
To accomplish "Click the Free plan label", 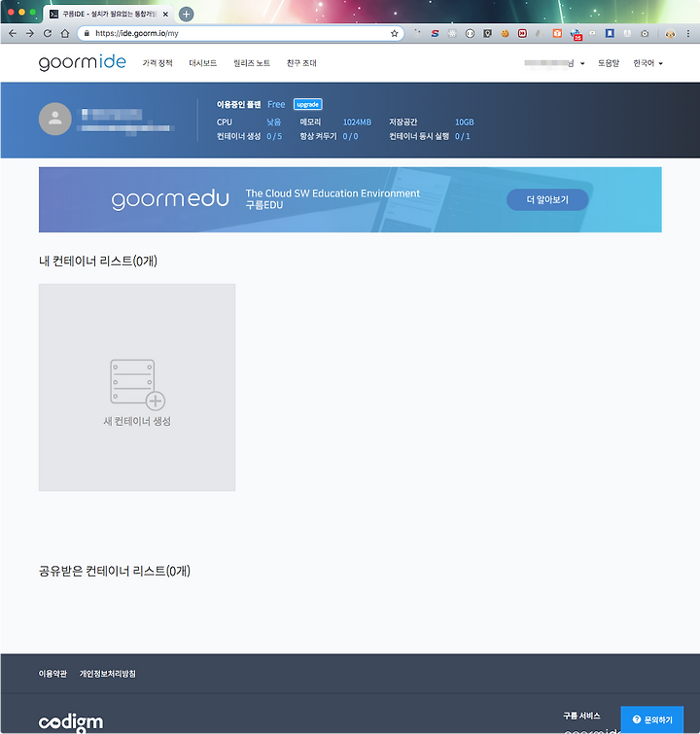I will [x=276, y=104].
